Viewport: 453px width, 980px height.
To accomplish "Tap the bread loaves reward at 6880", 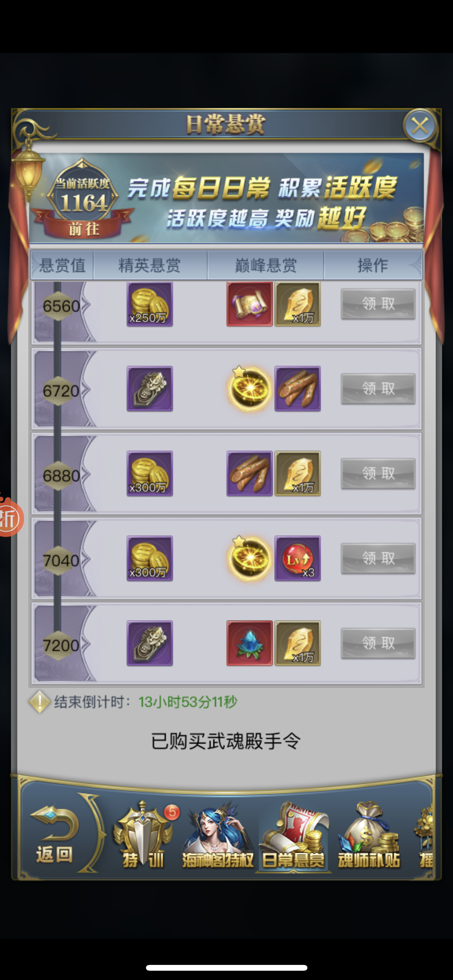I will point(249,473).
